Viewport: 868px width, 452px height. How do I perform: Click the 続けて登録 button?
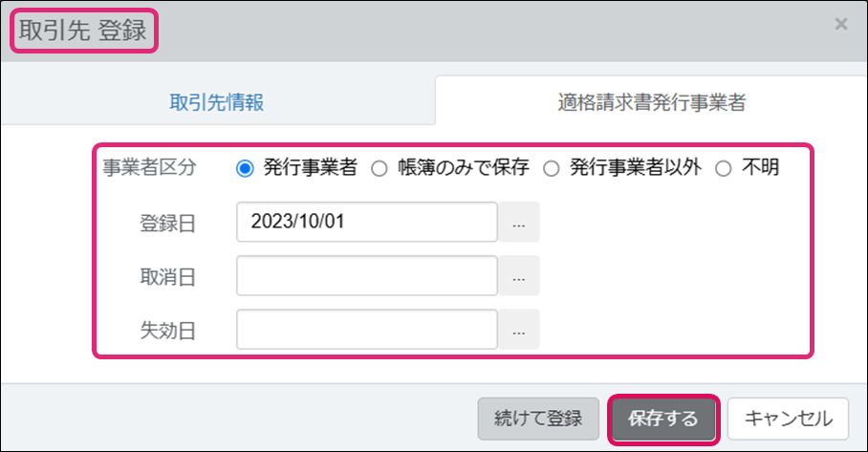point(538,419)
